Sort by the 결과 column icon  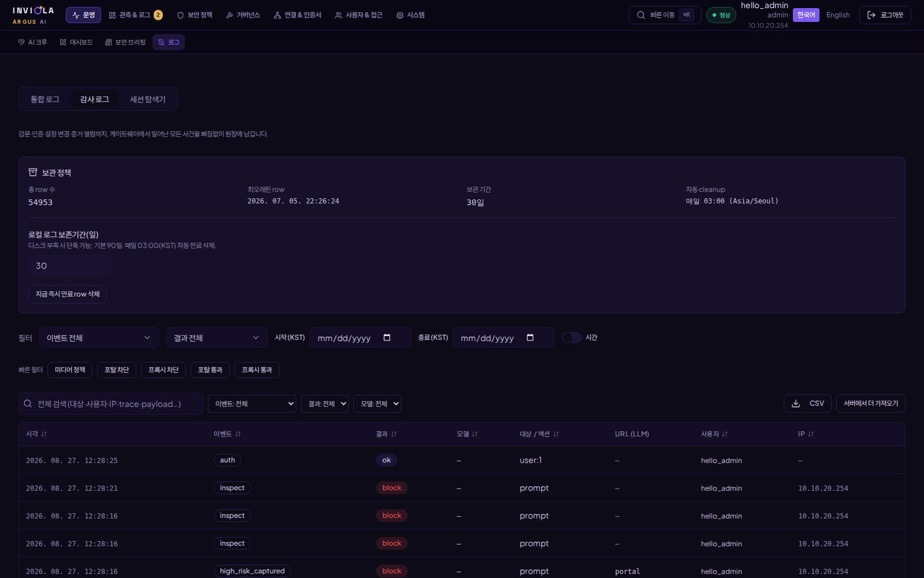[x=394, y=434]
